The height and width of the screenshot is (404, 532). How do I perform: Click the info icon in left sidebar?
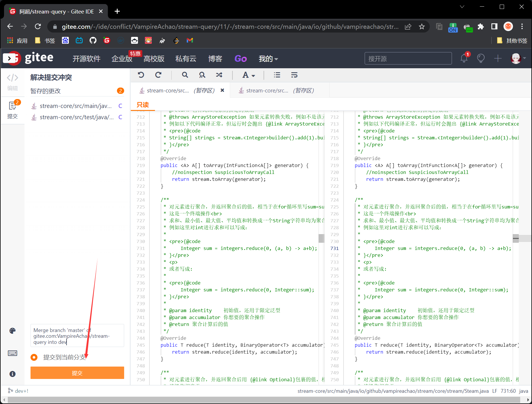(12, 374)
